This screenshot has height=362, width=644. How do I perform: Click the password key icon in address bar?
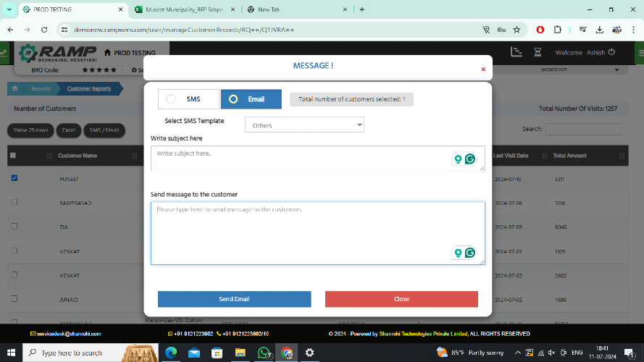(x=501, y=30)
